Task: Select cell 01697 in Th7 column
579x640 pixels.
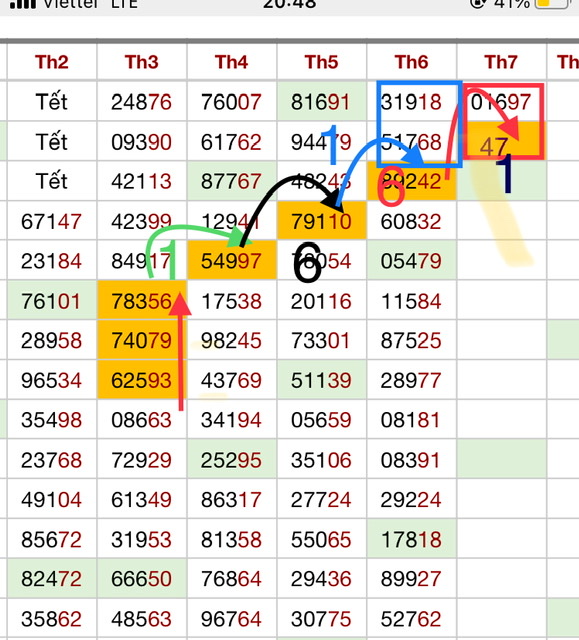Action: (501, 101)
